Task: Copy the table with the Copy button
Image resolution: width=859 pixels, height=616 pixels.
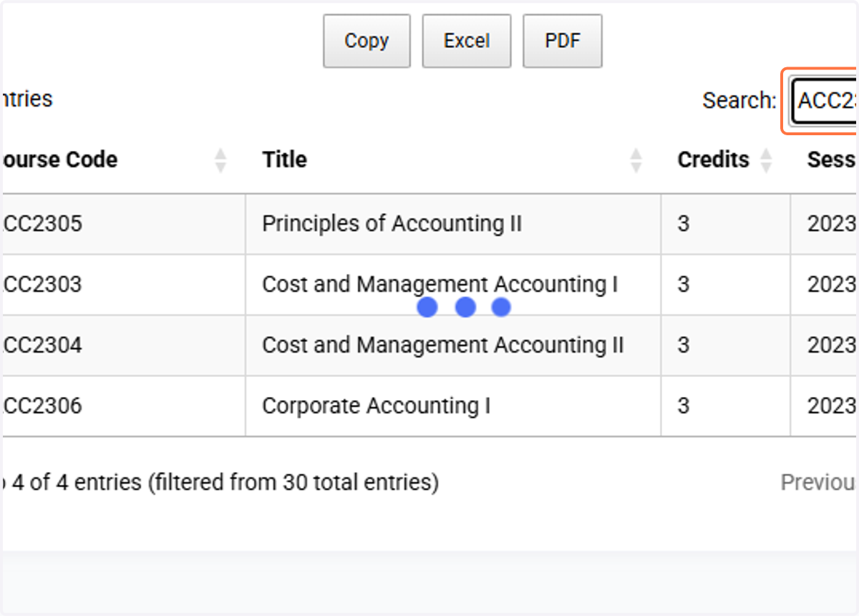Action: 367,41
